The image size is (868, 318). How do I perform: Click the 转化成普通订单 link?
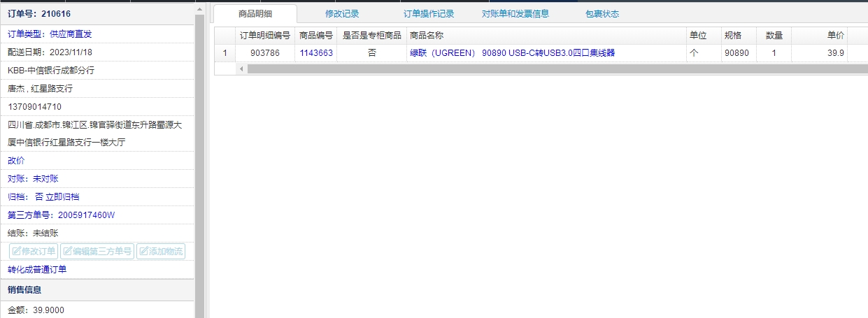(x=37, y=270)
